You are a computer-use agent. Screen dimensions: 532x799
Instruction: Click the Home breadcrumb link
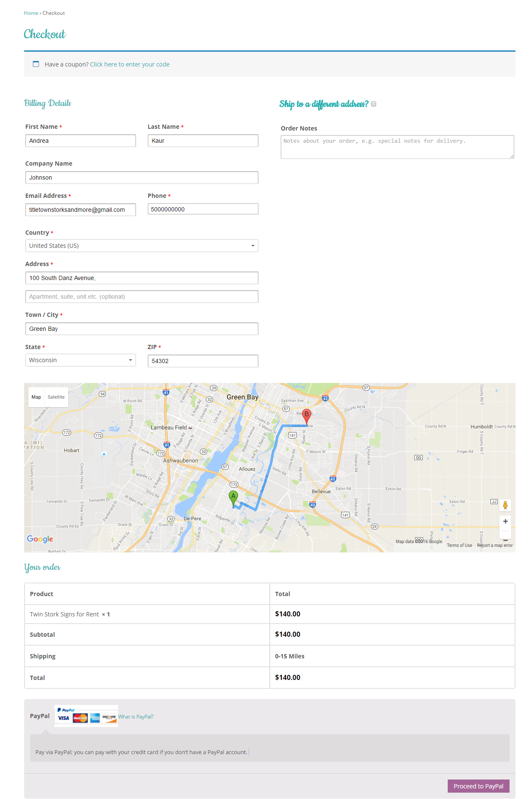(x=31, y=13)
